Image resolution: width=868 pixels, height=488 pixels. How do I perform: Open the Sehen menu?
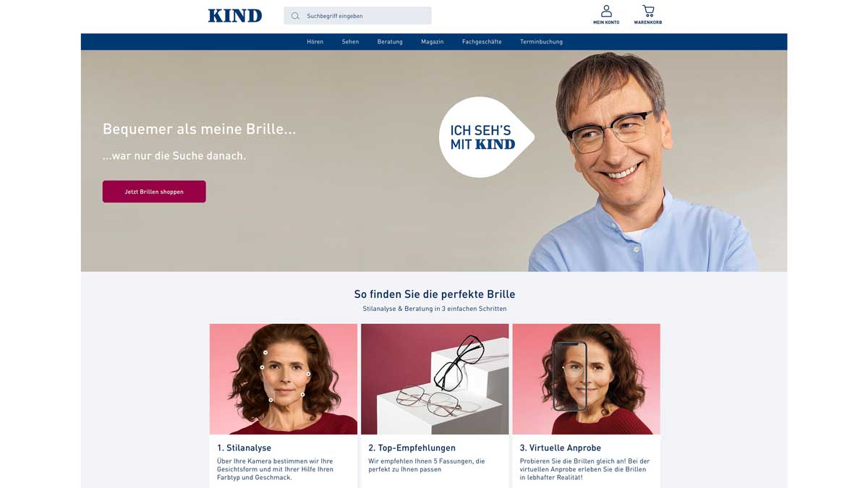click(350, 42)
